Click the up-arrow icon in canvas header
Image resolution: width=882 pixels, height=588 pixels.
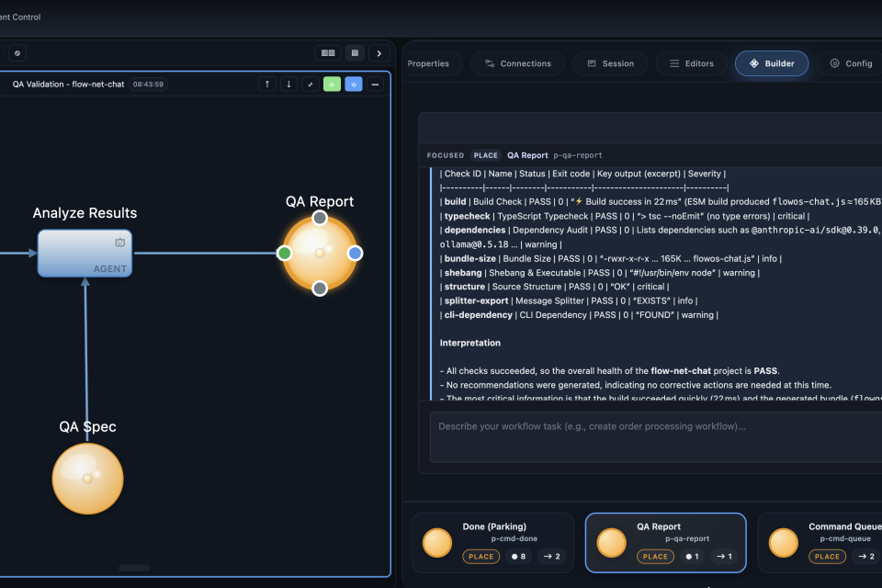tap(267, 85)
